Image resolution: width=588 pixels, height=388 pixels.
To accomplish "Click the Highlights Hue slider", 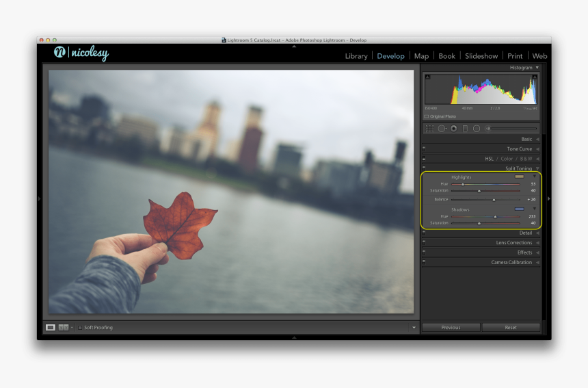I will pyautogui.click(x=485, y=184).
